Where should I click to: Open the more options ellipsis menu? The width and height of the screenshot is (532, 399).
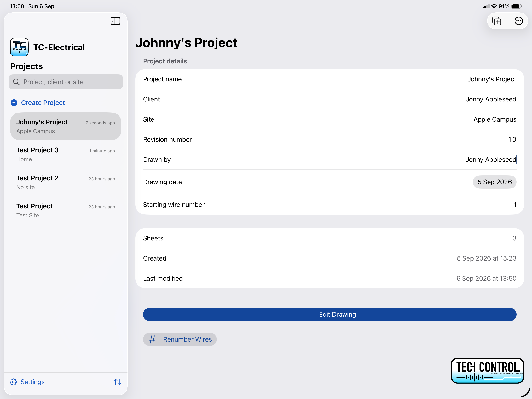518,21
